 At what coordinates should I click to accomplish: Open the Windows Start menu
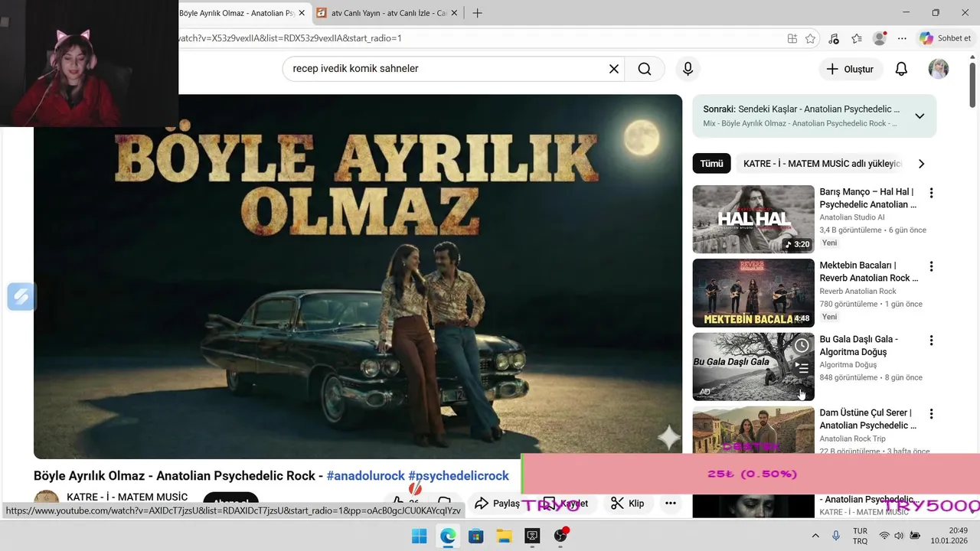pyautogui.click(x=420, y=536)
